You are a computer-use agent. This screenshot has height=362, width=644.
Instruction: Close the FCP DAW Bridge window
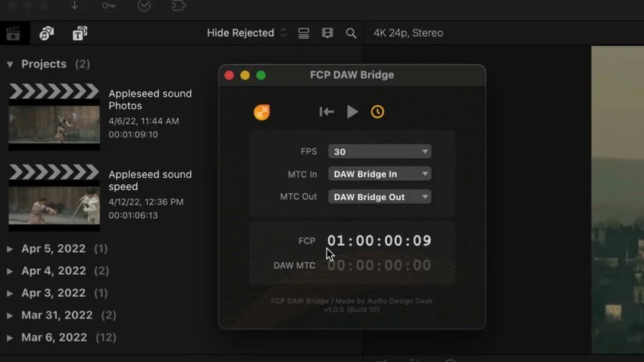229,76
